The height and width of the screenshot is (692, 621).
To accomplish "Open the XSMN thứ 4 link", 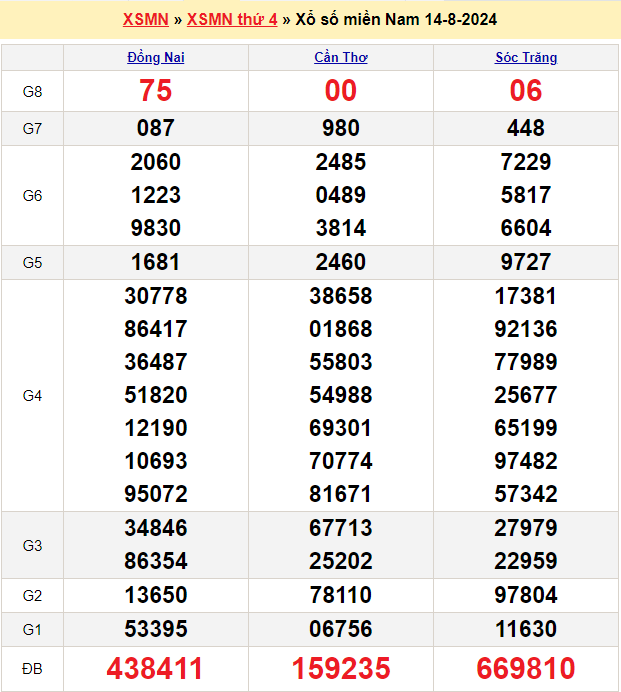I will coord(232,20).
